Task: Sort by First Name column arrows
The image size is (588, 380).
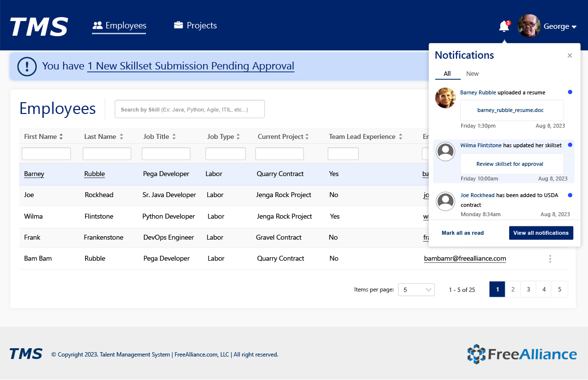Action: click(x=61, y=137)
